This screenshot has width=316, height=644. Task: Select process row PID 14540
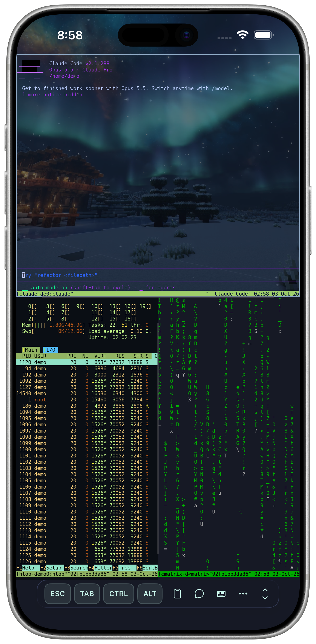pos(87,393)
